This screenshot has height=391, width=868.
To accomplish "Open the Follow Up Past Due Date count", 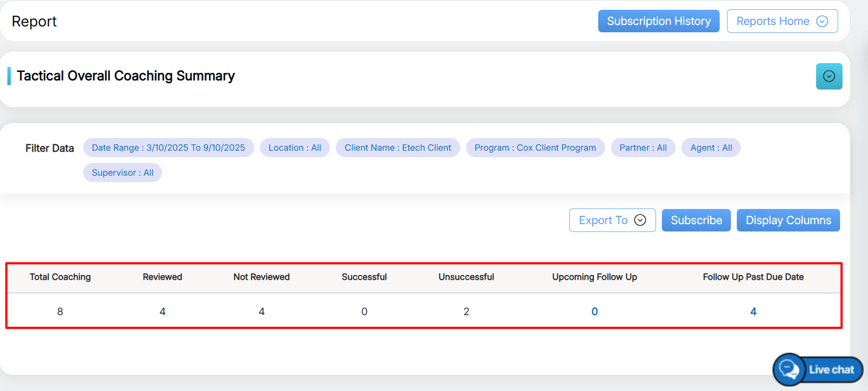I will [x=753, y=312].
